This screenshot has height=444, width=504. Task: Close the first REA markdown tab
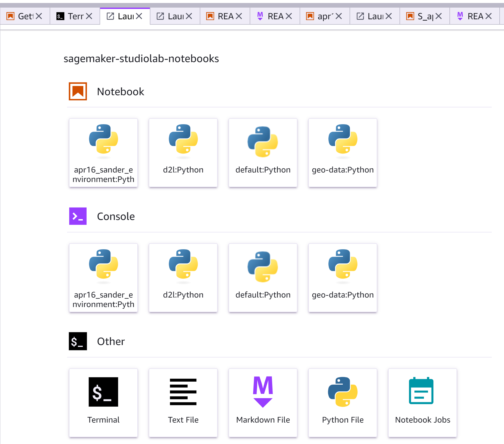pos(289,16)
